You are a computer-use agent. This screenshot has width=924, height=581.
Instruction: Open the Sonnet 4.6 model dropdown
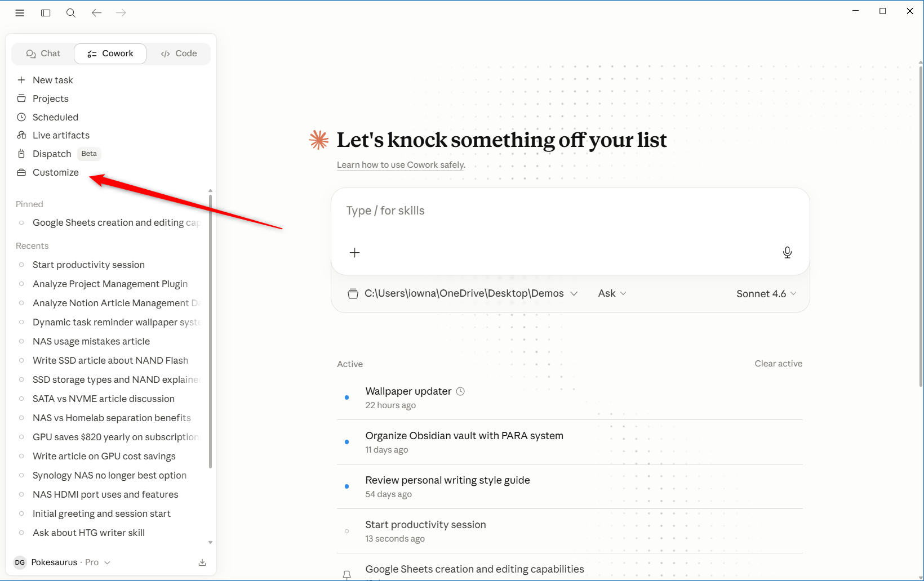pyautogui.click(x=766, y=294)
